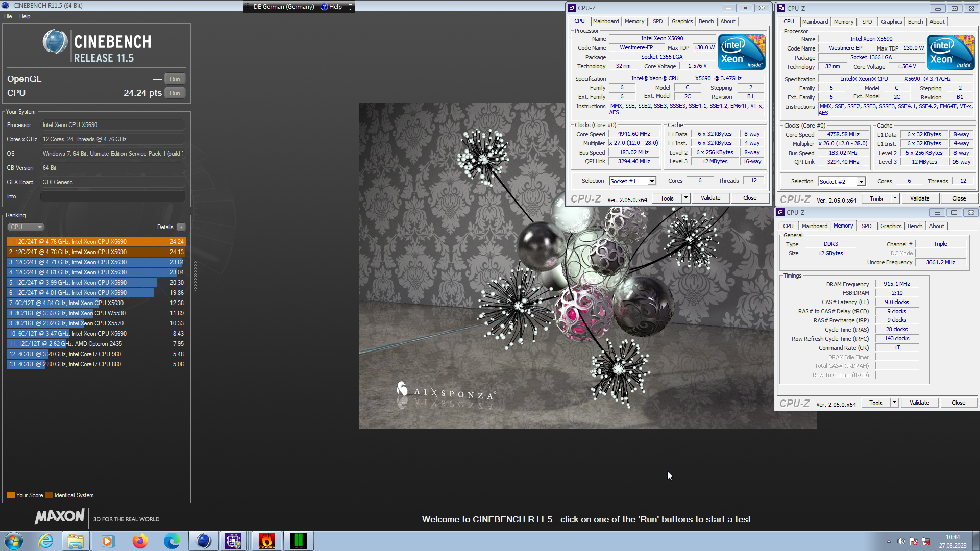Screen dimensions: 980x551
Task: Open the language bar options arrow
Action: point(350,7)
